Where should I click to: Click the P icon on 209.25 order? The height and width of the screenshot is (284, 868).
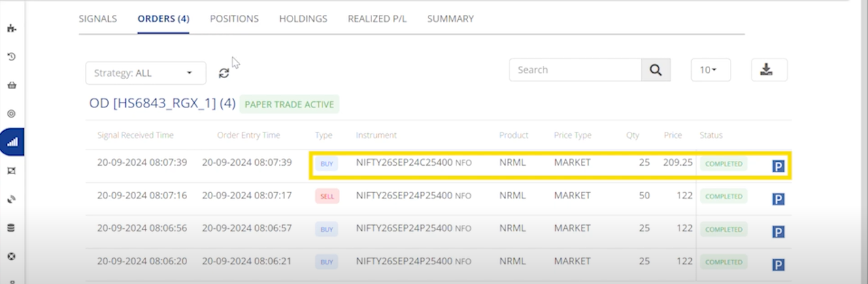[778, 166]
